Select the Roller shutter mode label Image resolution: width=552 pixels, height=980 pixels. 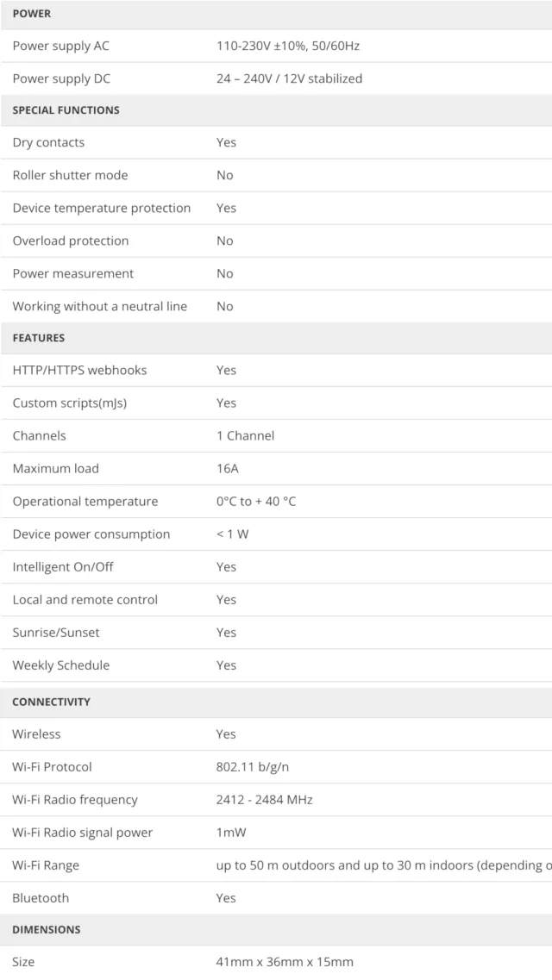(70, 175)
